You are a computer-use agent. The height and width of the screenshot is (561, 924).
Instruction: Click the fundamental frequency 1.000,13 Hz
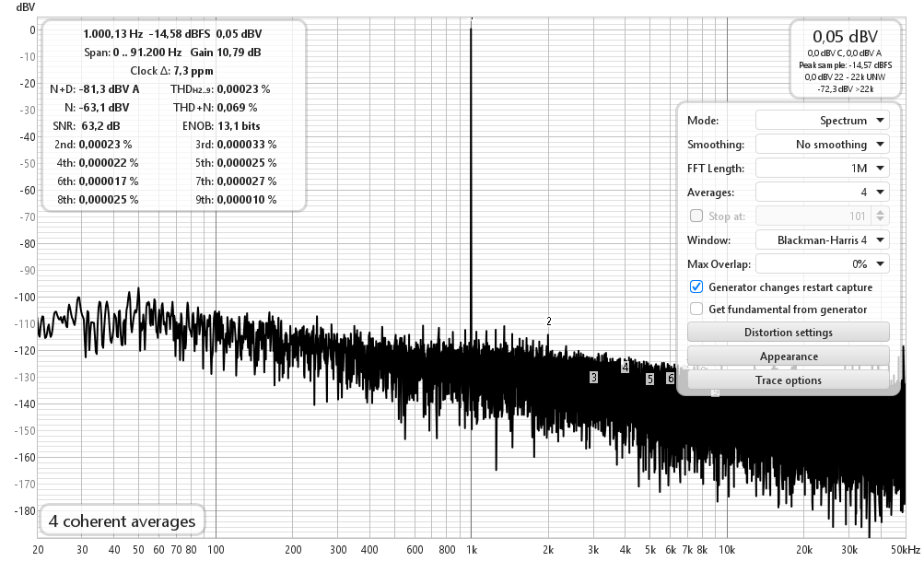(112, 33)
